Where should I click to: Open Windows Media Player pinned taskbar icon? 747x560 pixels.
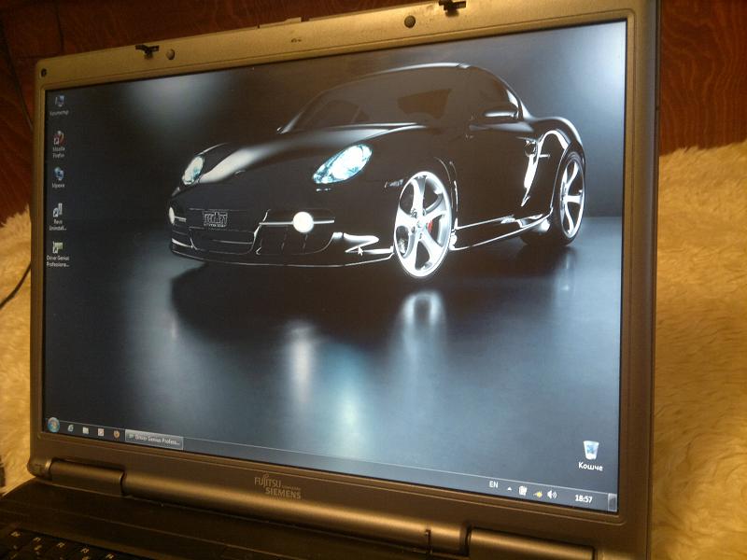point(101,432)
